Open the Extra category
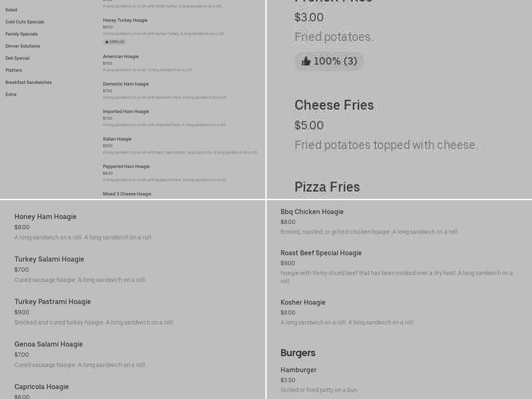Image resolution: width=532 pixels, height=399 pixels. (x=10, y=94)
